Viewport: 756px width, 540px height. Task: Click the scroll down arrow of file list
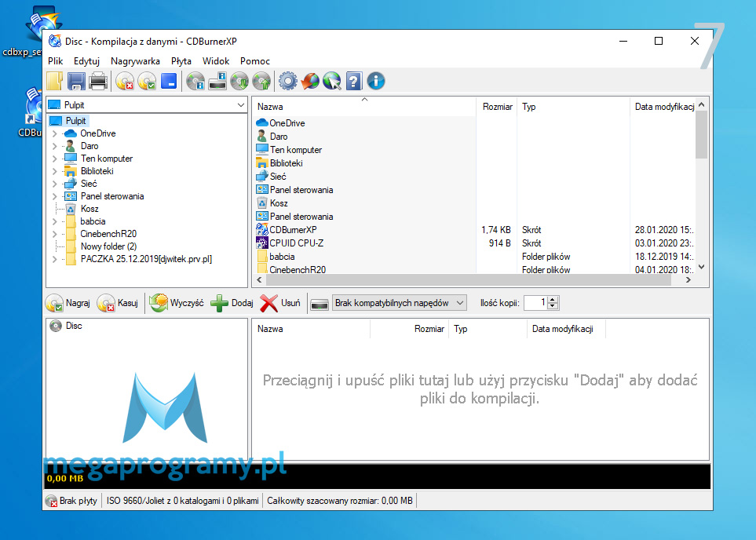(702, 267)
